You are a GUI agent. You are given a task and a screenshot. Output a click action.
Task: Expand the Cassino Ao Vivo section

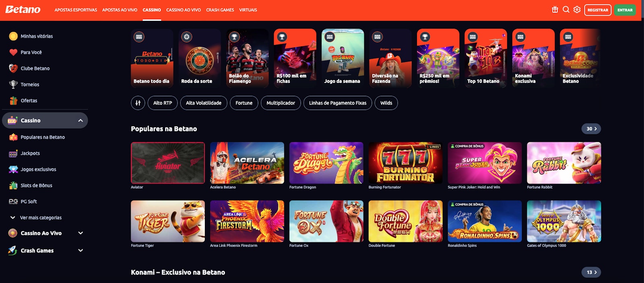click(x=80, y=233)
